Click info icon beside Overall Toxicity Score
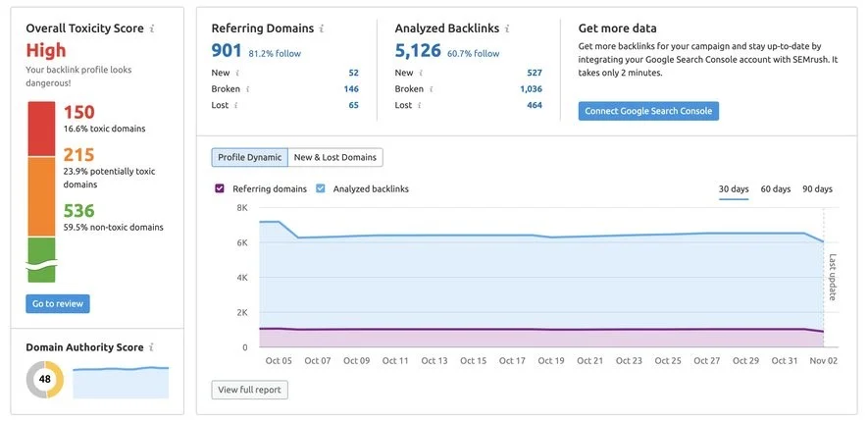 [152, 28]
